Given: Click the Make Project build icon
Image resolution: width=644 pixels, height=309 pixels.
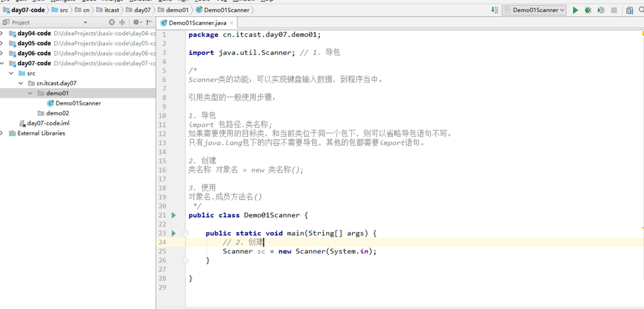Looking at the screenshot, I should 494,10.
